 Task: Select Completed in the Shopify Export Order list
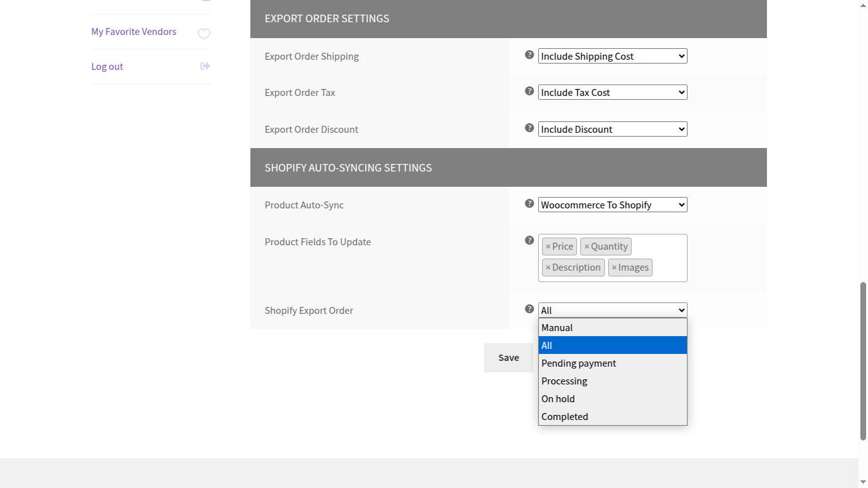(564, 416)
